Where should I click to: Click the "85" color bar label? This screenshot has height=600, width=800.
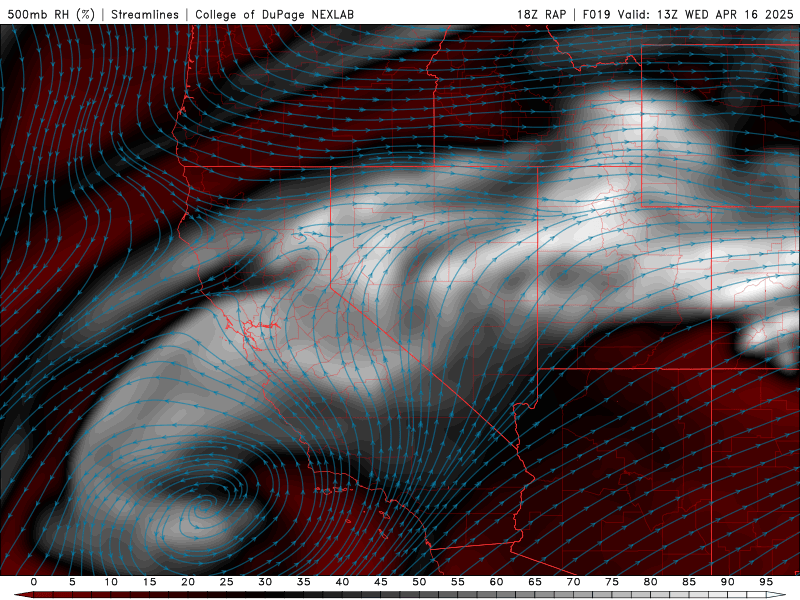coord(689,582)
